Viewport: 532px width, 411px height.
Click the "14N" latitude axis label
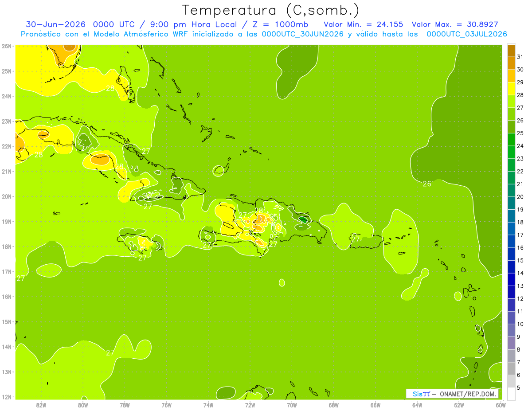[6, 347]
